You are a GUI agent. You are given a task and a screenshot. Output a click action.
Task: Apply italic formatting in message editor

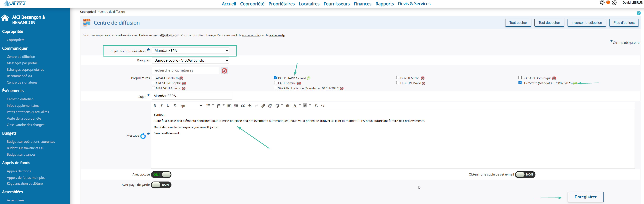point(162,106)
